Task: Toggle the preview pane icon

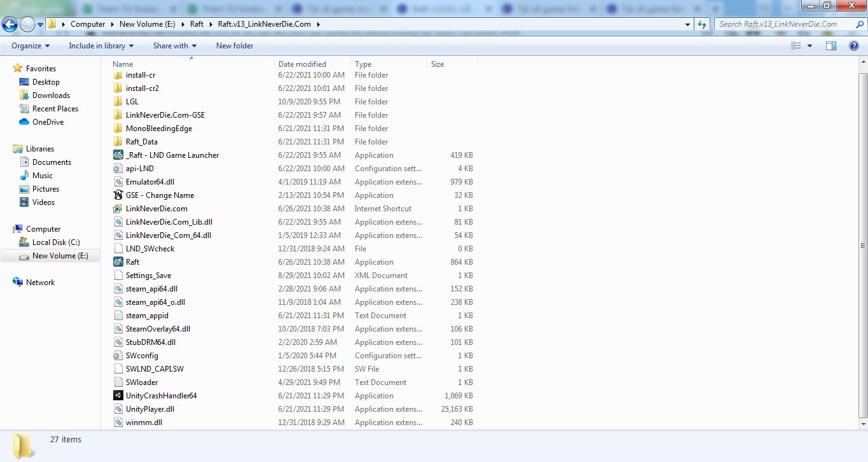Action: (830, 46)
